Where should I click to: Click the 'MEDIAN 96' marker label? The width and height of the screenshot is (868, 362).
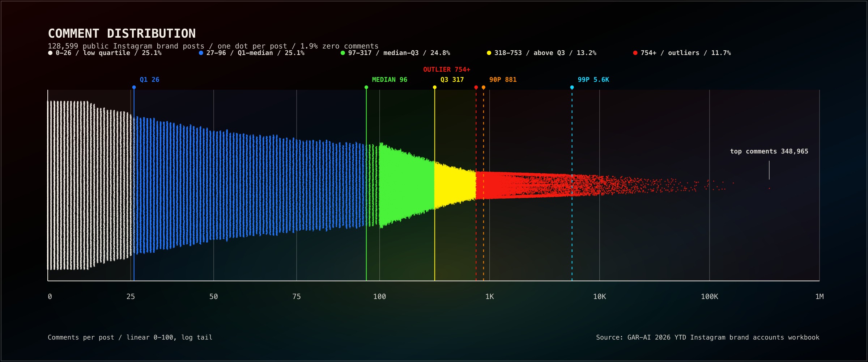point(390,80)
